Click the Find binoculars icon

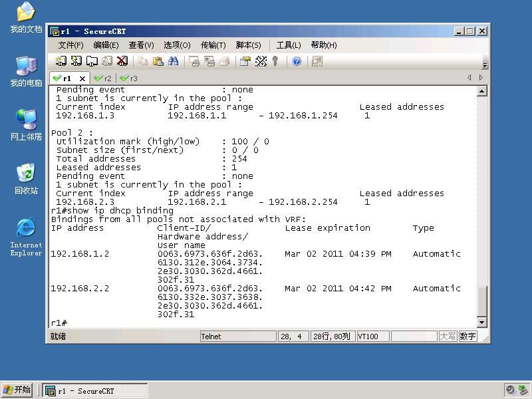(x=173, y=61)
